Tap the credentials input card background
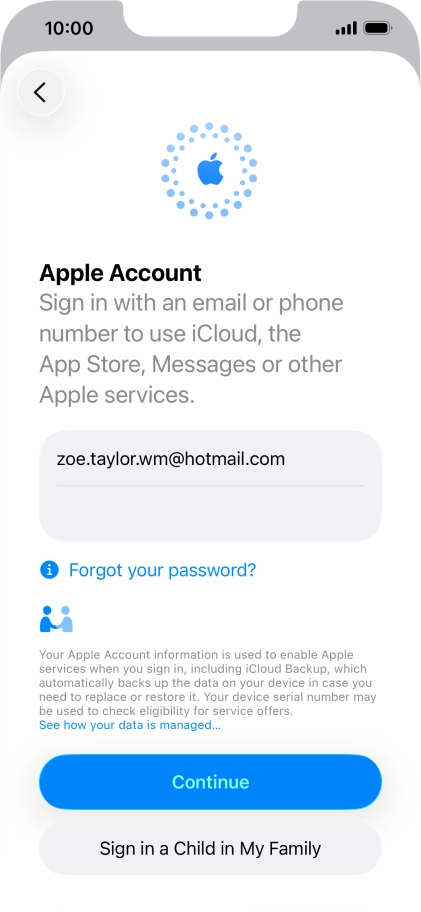 pos(210,486)
